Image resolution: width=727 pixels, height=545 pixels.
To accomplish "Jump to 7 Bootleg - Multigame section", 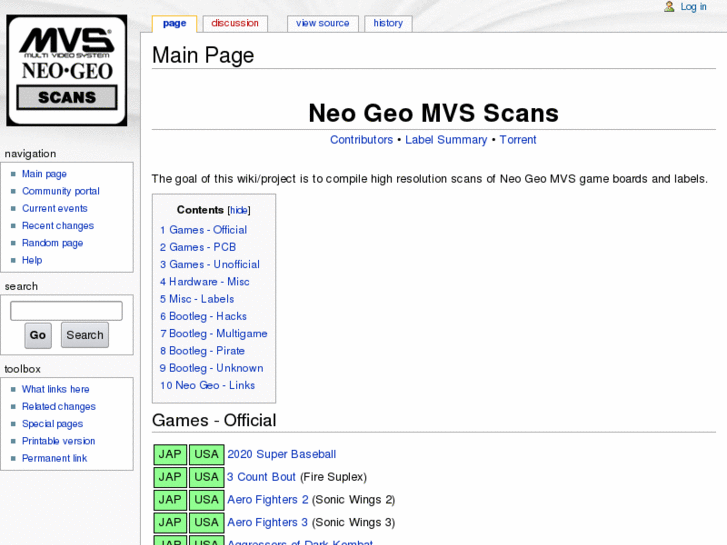I will point(214,333).
